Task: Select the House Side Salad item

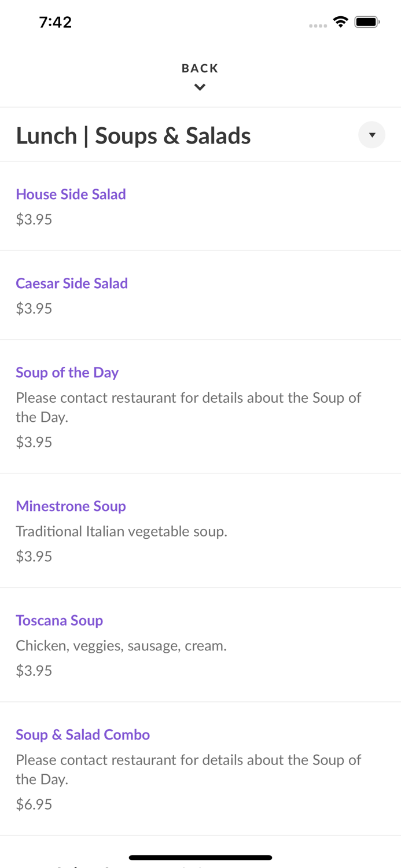Action: click(x=71, y=194)
